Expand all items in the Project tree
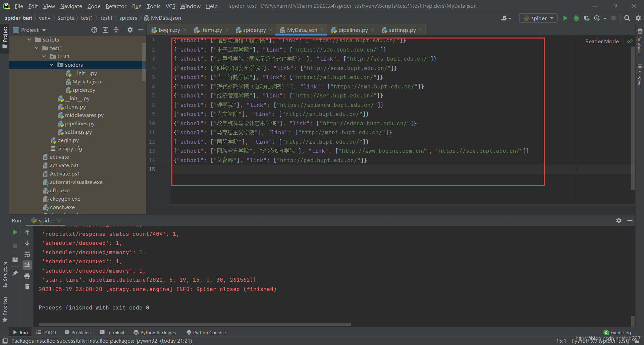This screenshot has height=345, width=644. click(105, 30)
